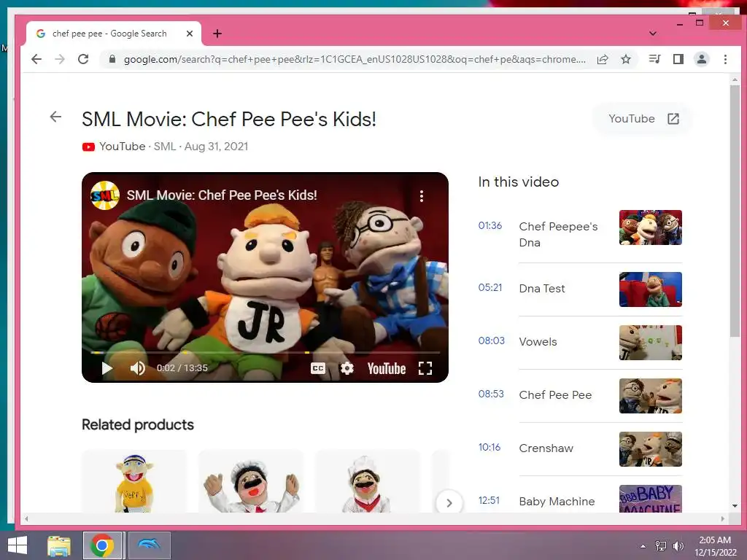Seek along the video progress bar
This screenshot has height=560, width=747.
coord(265,352)
